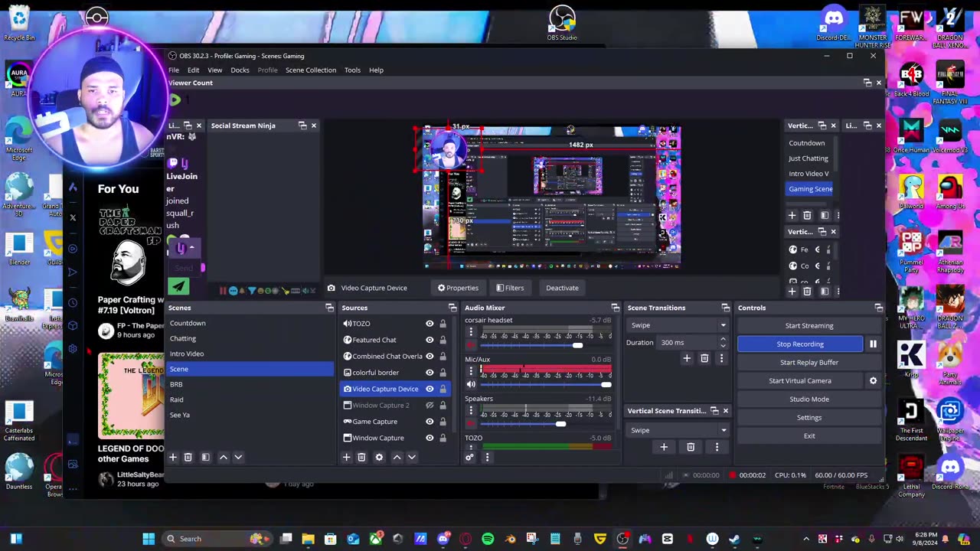
Task: Toggle lock on Game Capture source
Action: click(443, 422)
